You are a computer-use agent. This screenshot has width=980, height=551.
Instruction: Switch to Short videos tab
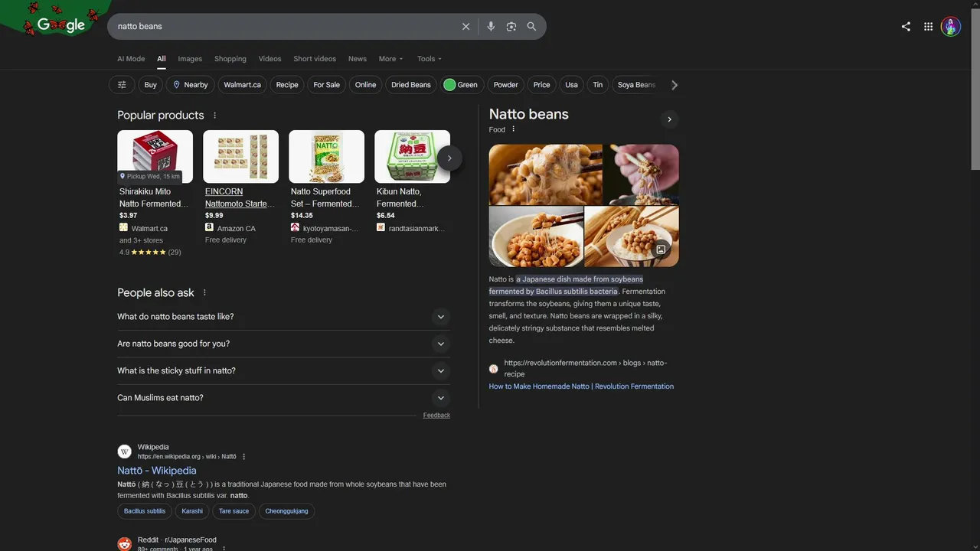coord(315,59)
